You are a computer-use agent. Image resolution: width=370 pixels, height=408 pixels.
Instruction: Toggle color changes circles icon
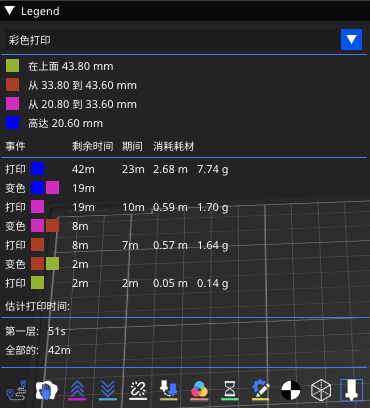199,390
